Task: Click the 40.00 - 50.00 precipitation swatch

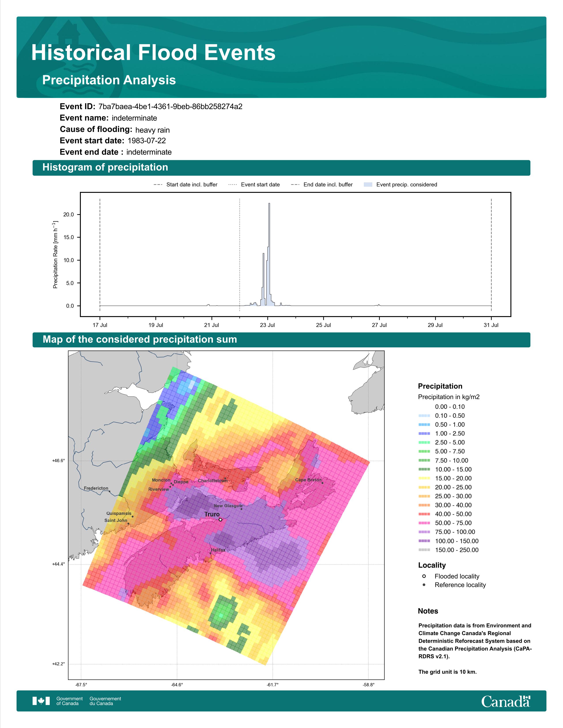Action: point(424,514)
